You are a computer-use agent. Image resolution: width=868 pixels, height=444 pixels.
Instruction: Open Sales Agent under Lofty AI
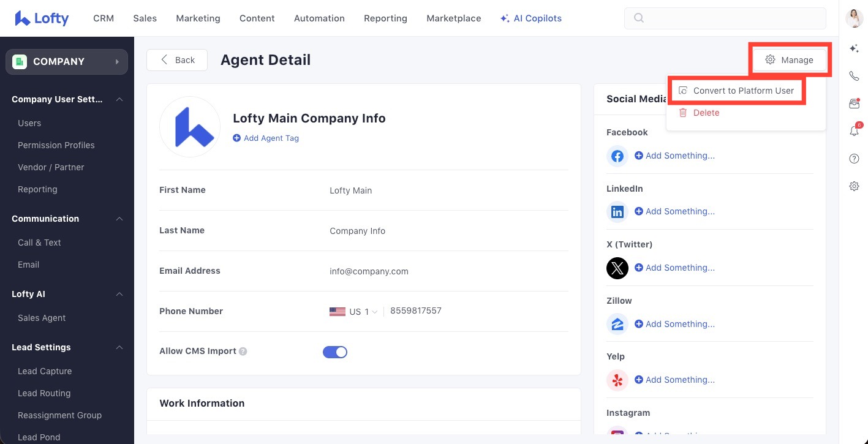tap(42, 318)
